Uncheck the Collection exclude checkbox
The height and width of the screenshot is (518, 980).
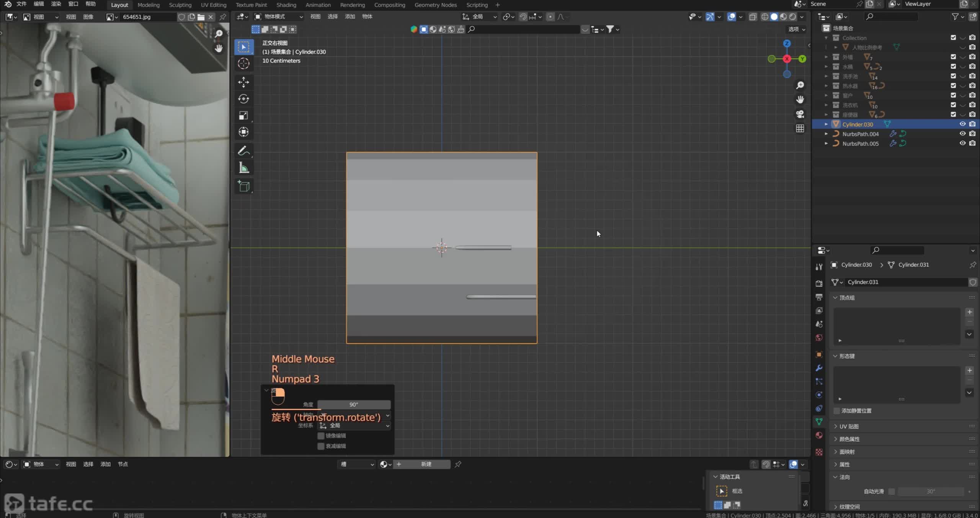click(x=953, y=38)
